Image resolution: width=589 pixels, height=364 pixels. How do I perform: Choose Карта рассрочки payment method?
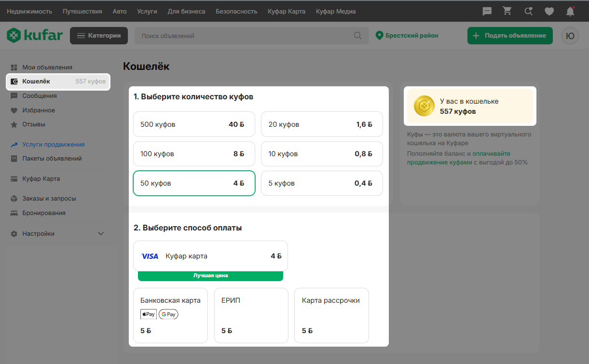(331, 315)
